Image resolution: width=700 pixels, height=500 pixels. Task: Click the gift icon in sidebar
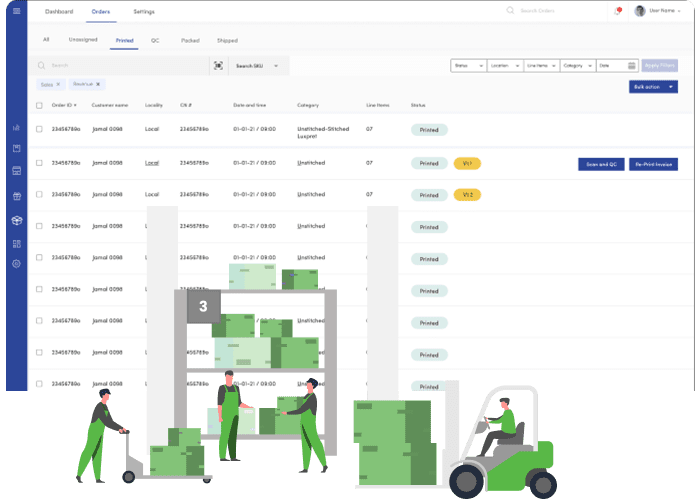[16, 196]
